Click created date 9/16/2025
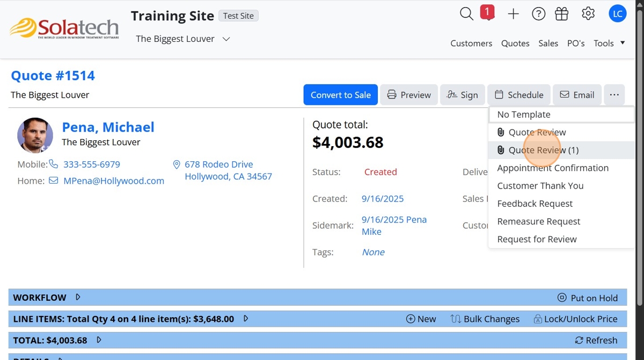Image resolution: width=644 pixels, height=360 pixels. pyautogui.click(x=383, y=198)
